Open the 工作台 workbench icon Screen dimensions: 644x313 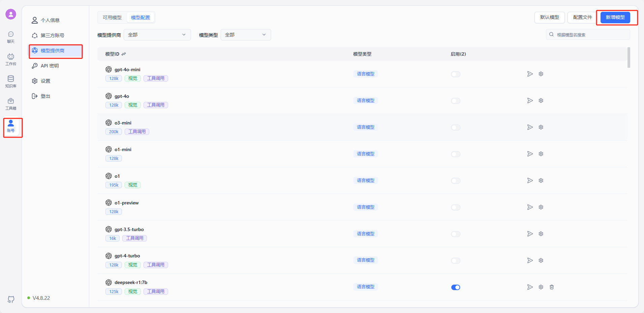tap(11, 59)
